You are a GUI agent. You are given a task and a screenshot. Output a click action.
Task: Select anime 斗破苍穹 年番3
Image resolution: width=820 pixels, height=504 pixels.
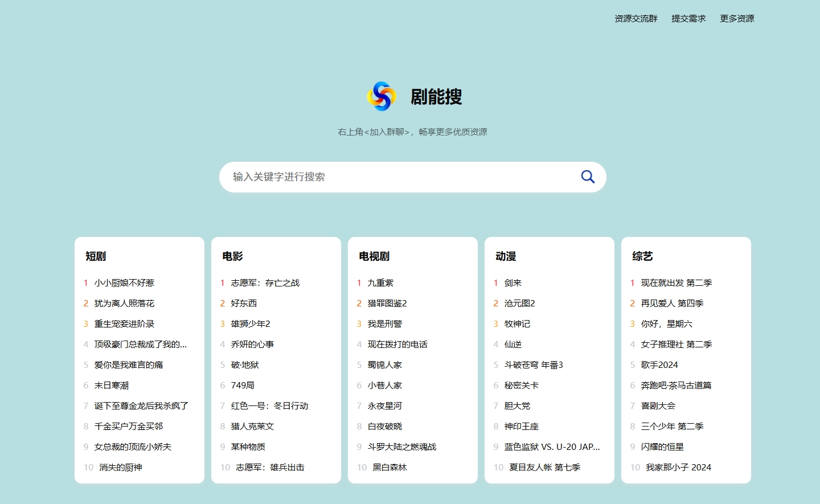click(x=533, y=365)
